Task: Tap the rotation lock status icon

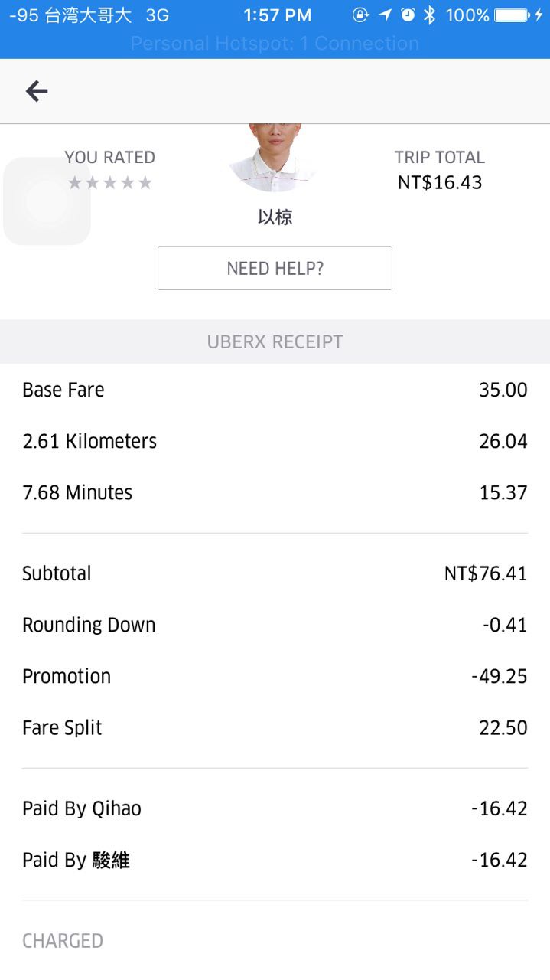Action: point(360,15)
